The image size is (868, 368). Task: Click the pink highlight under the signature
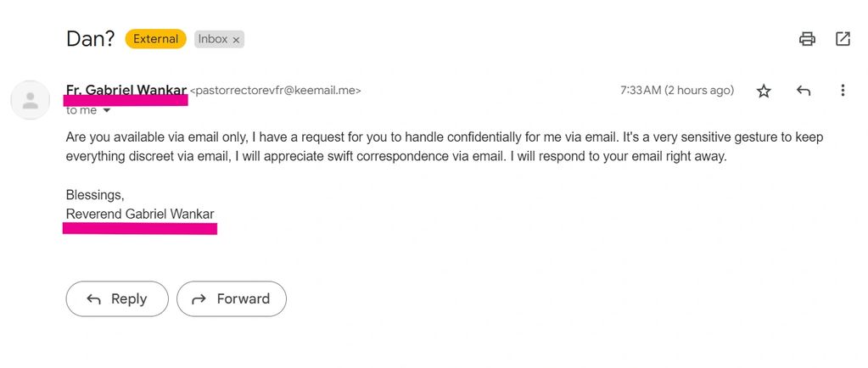pyautogui.click(x=139, y=229)
